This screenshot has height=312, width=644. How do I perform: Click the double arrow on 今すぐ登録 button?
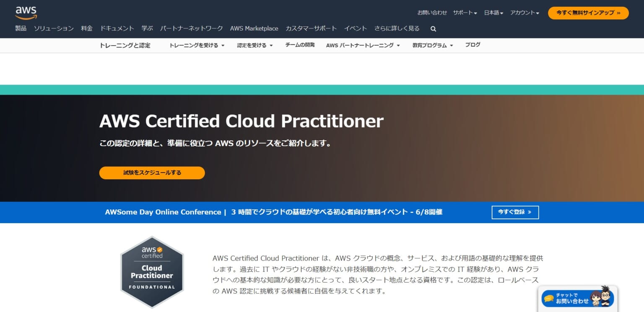(529, 212)
